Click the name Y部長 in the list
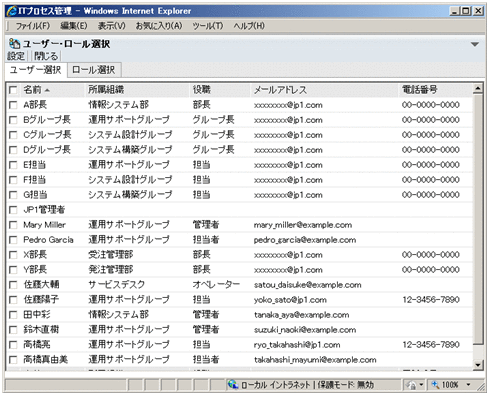The width and height of the screenshot is (491, 397). click(35, 270)
